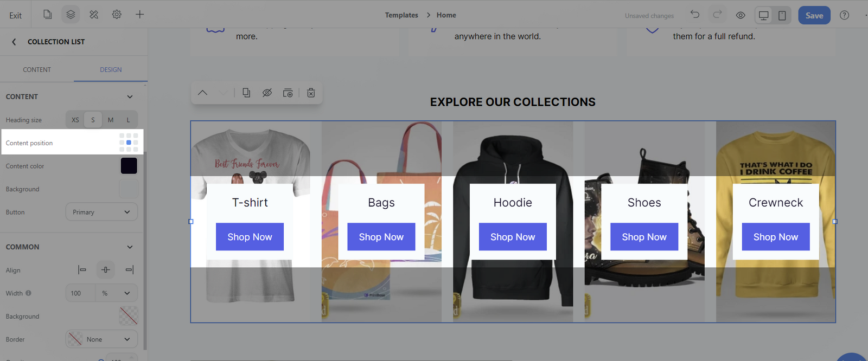
Task: Align the section to the left
Action: click(82, 269)
